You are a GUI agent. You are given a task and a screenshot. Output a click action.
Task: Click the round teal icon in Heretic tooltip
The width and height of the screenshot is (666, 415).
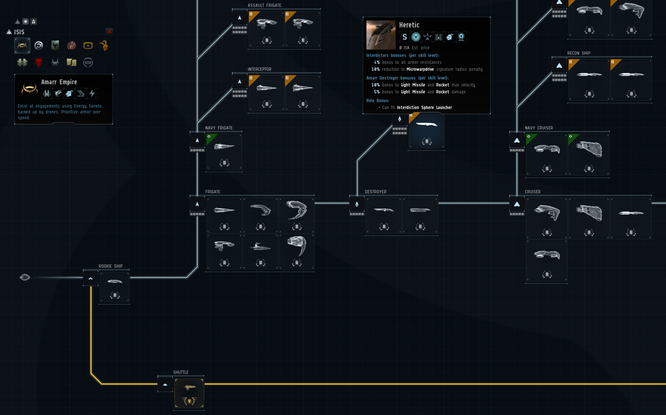(x=416, y=37)
